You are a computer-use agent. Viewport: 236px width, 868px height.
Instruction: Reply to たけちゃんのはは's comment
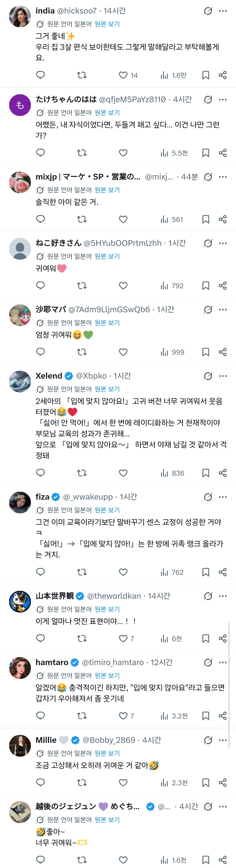[x=41, y=153]
